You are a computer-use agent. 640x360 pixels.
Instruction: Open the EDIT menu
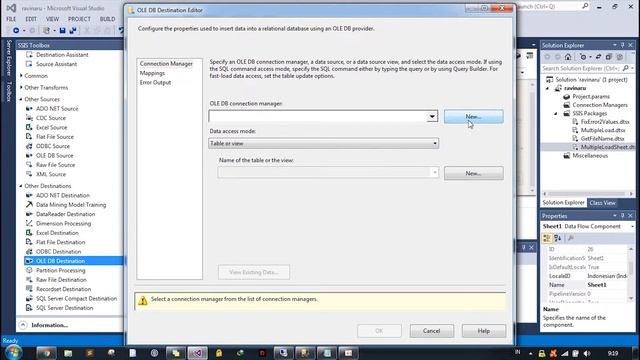31,19
